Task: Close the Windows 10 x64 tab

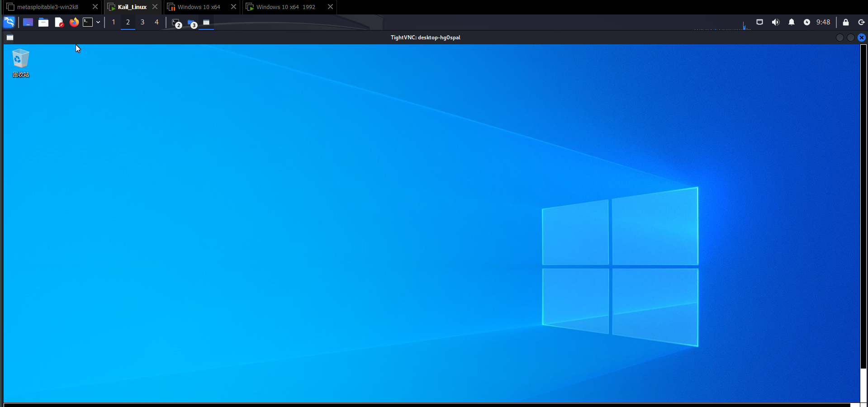Action: [x=233, y=7]
